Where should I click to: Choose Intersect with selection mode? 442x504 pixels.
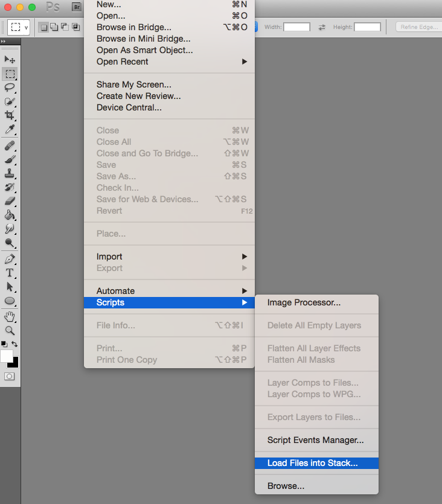tap(76, 27)
